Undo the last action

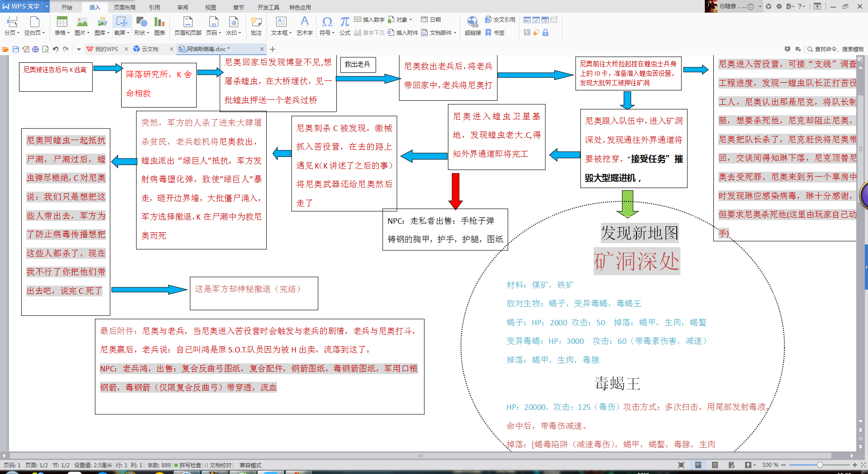point(56,49)
